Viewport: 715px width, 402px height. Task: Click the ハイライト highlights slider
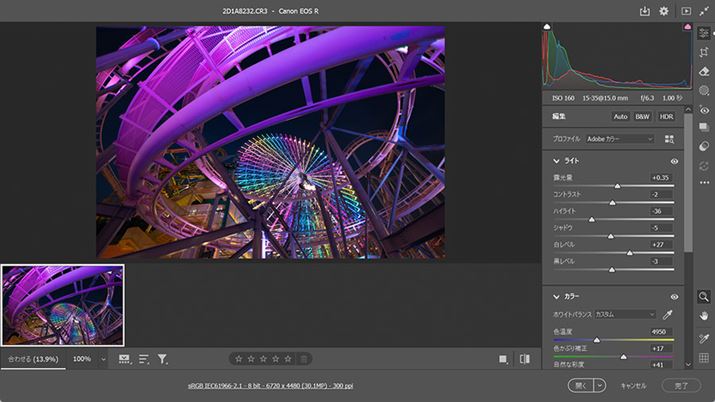coord(613,220)
